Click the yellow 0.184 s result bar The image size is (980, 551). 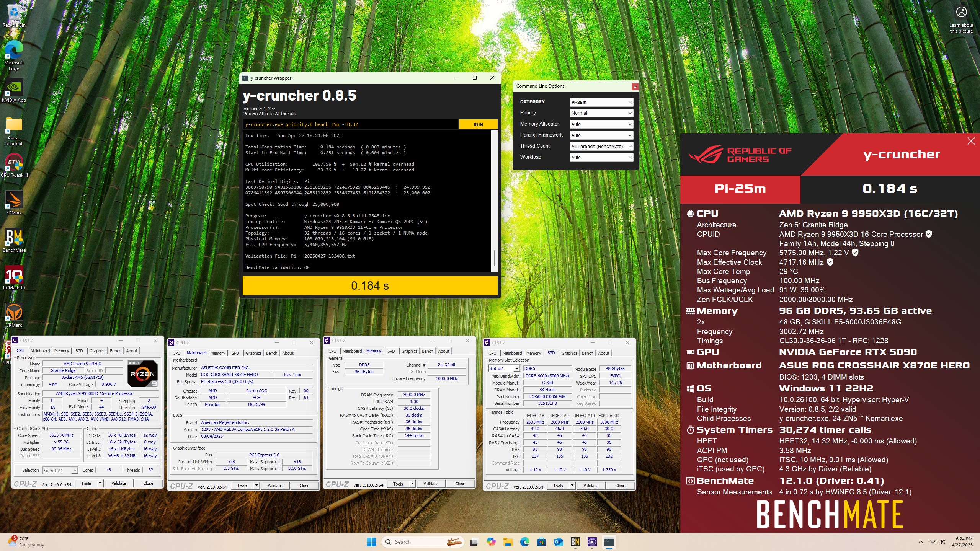370,285
